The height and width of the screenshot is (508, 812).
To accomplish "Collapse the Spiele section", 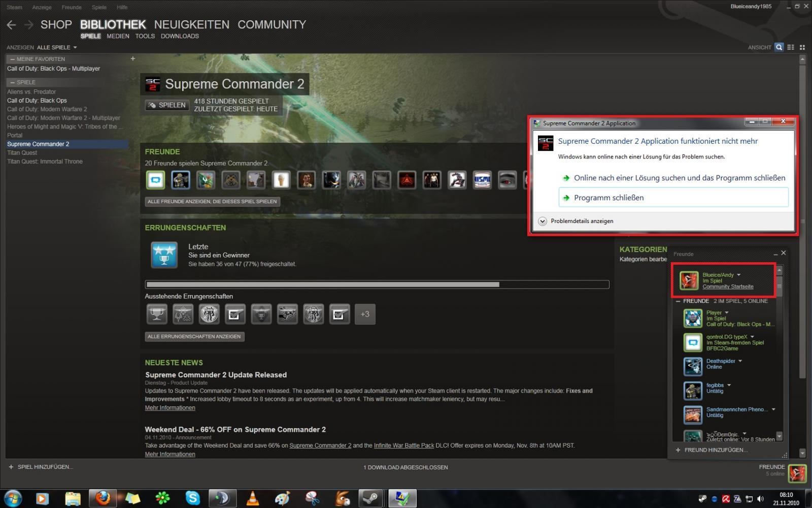I will point(12,82).
